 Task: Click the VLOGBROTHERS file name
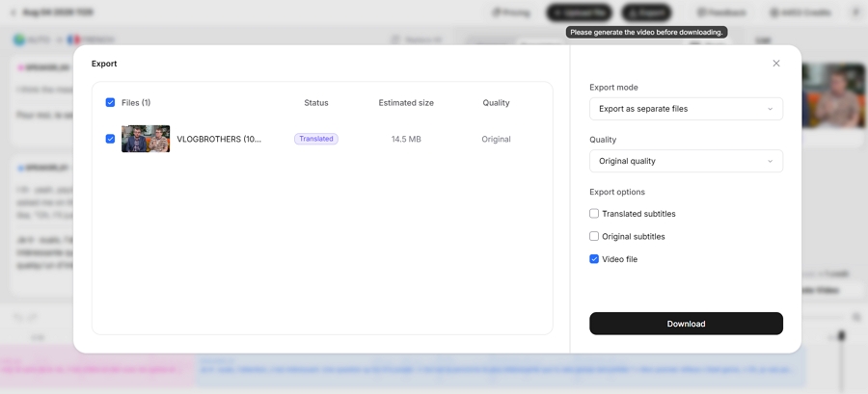click(x=219, y=140)
